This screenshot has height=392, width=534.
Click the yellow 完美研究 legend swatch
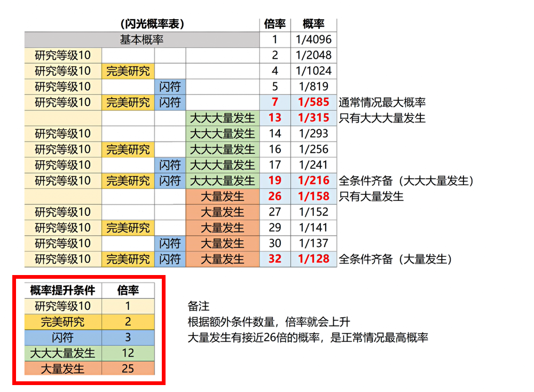62,322
